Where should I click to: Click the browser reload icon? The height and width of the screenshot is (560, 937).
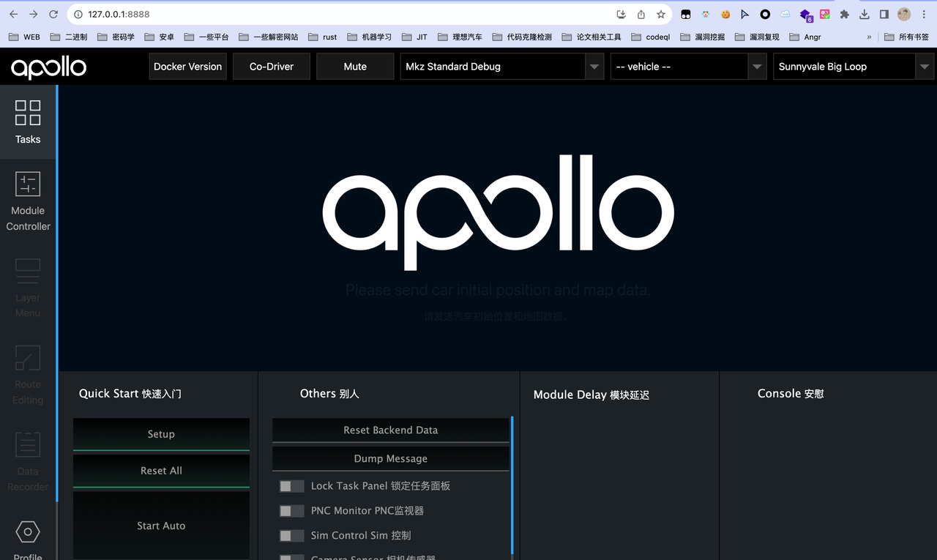click(51, 13)
